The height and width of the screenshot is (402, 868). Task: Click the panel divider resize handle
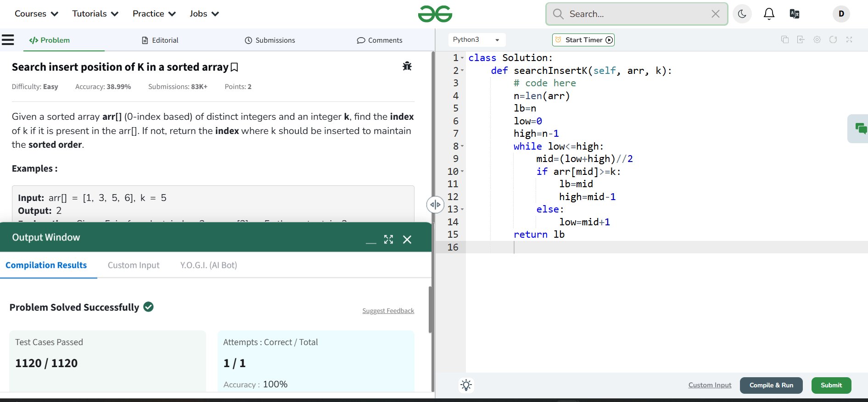click(435, 205)
